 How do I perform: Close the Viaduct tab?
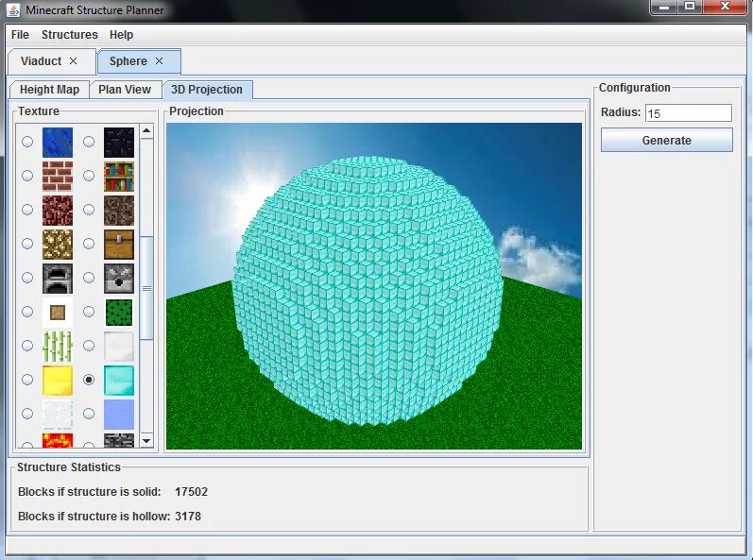coord(73,61)
